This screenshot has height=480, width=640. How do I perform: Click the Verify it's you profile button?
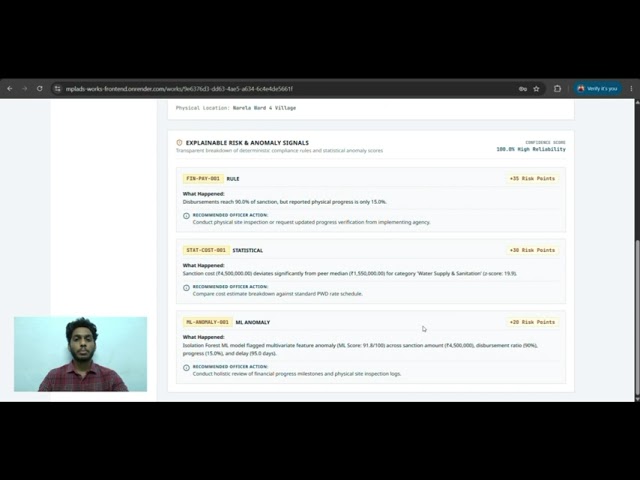597,89
